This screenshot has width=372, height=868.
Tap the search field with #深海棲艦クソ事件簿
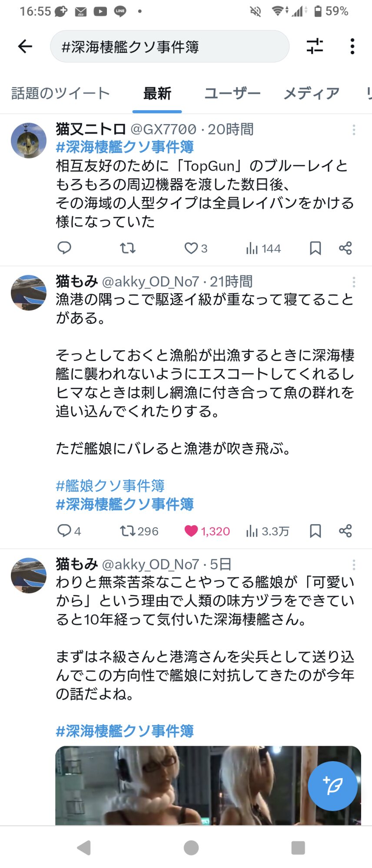(169, 46)
